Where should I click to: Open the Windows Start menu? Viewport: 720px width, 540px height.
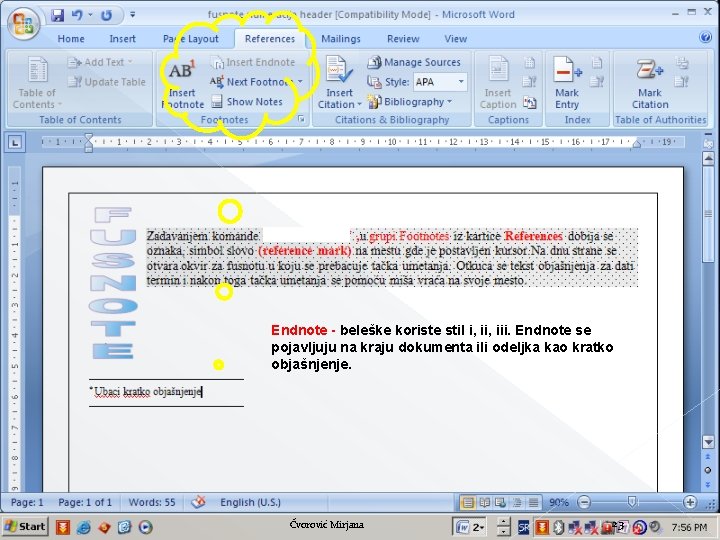tap(25, 527)
